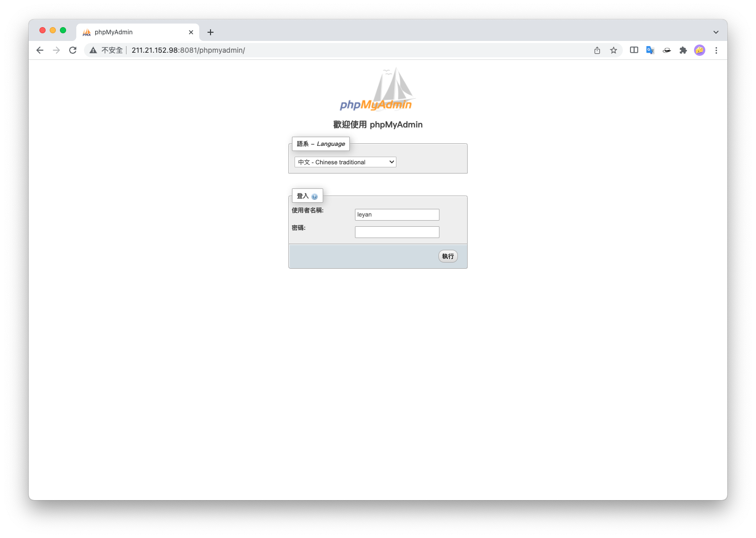Viewport: 756px width, 538px height.
Task: Click the 不安全 security label
Action: pyautogui.click(x=112, y=50)
